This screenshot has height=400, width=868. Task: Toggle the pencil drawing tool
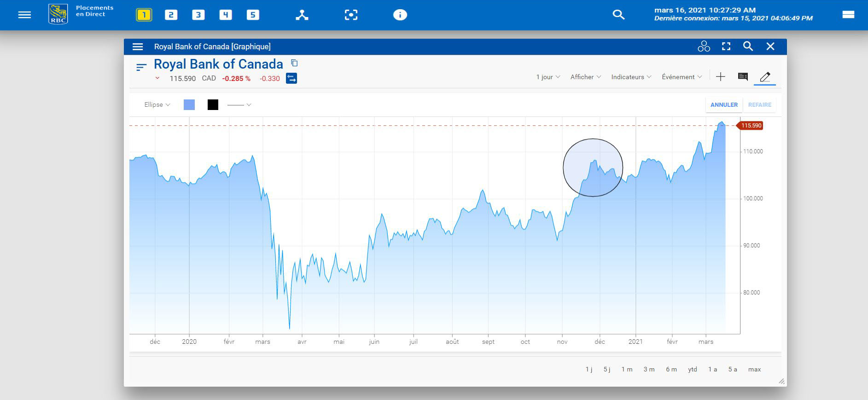(x=765, y=77)
